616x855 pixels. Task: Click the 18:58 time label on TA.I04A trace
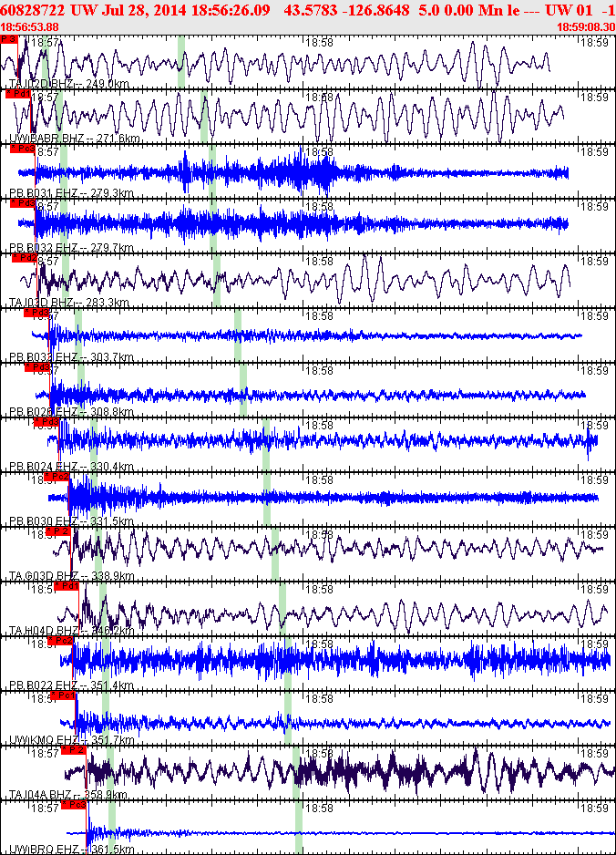(x=320, y=753)
